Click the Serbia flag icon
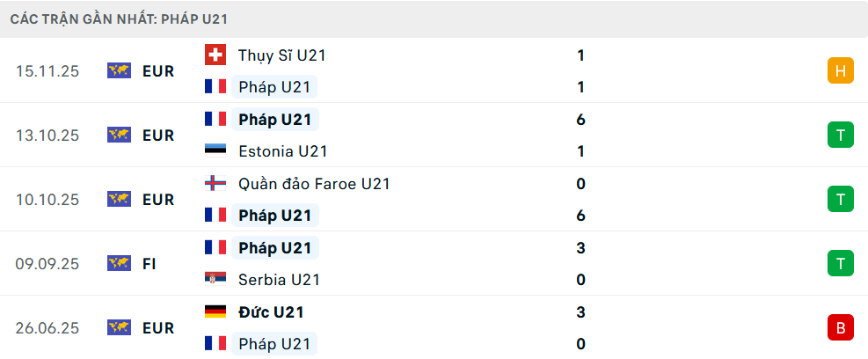868x359 pixels. tap(215, 280)
